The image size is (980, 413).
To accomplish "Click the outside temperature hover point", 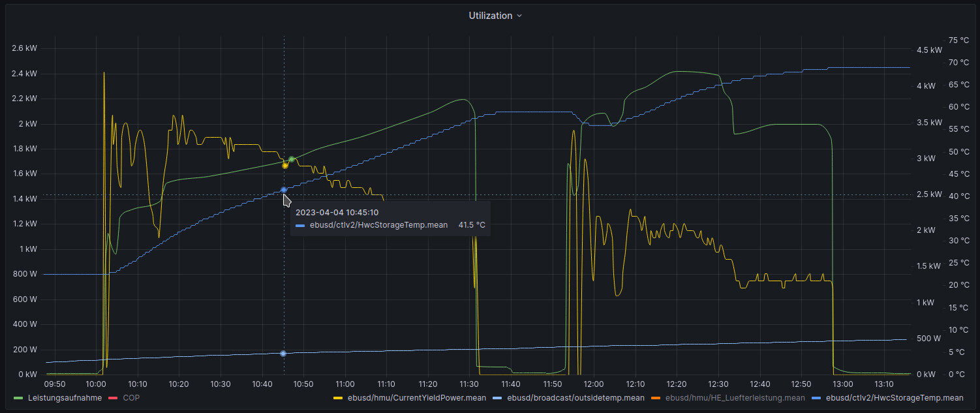I will click(283, 354).
